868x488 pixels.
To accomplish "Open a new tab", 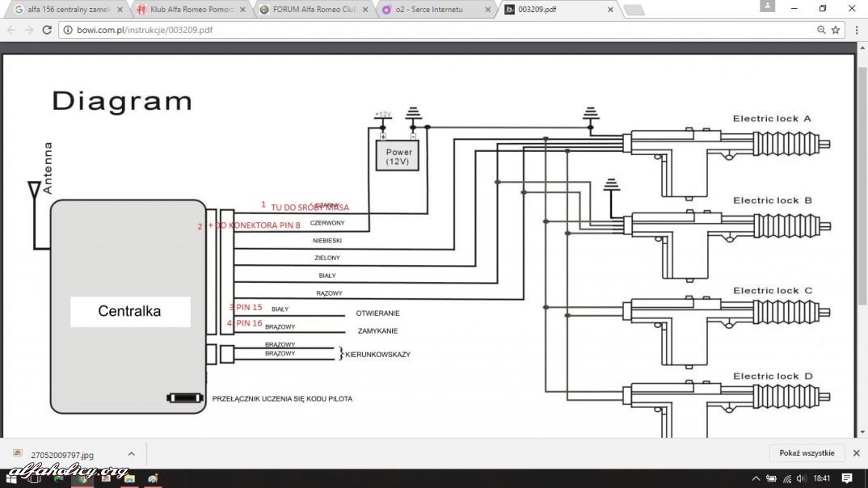I will pos(634,10).
